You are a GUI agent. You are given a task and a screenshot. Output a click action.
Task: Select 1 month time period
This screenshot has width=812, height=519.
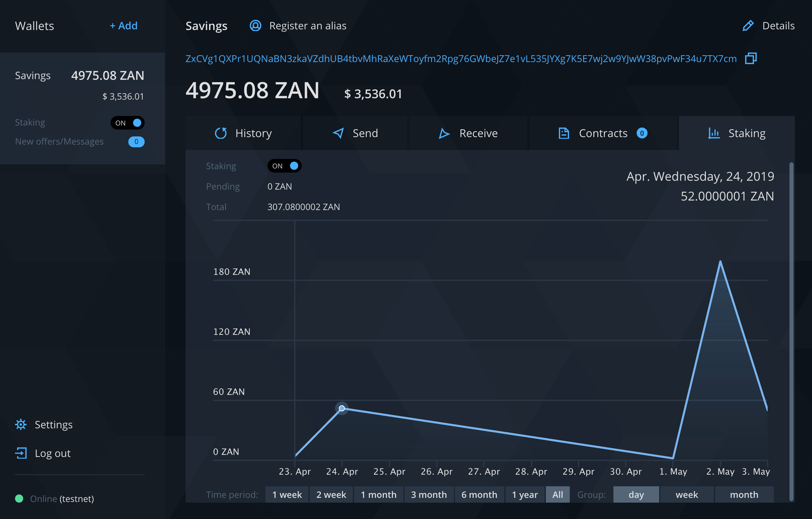point(379,494)
